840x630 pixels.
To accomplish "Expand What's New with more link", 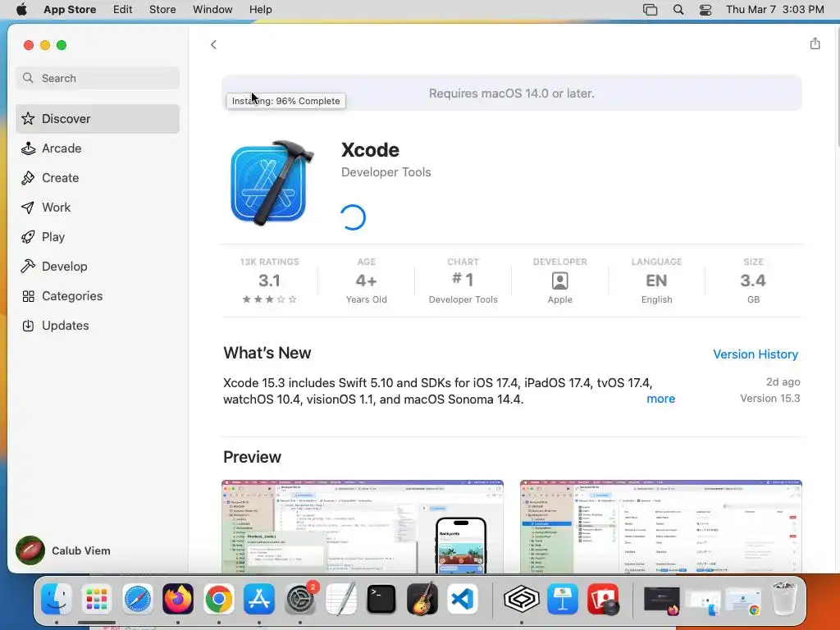I will click(x=660, y=399).
